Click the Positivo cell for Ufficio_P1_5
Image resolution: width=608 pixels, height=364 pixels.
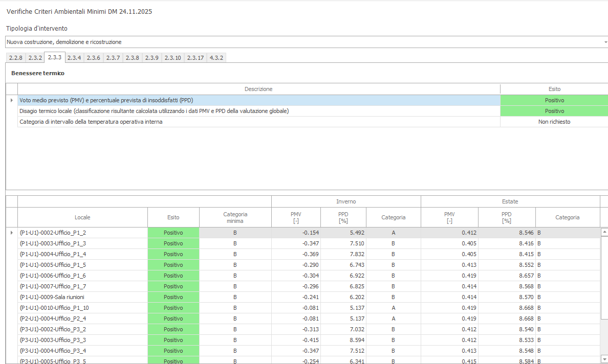173,265
